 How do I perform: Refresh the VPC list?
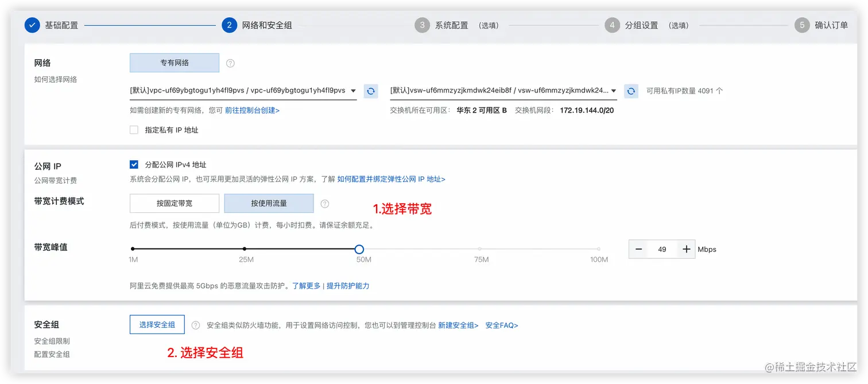click(371, 91)
